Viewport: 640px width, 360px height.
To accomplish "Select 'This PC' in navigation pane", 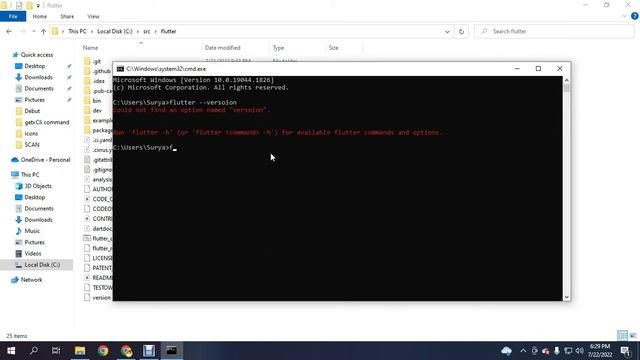I will tap(30, 175).
